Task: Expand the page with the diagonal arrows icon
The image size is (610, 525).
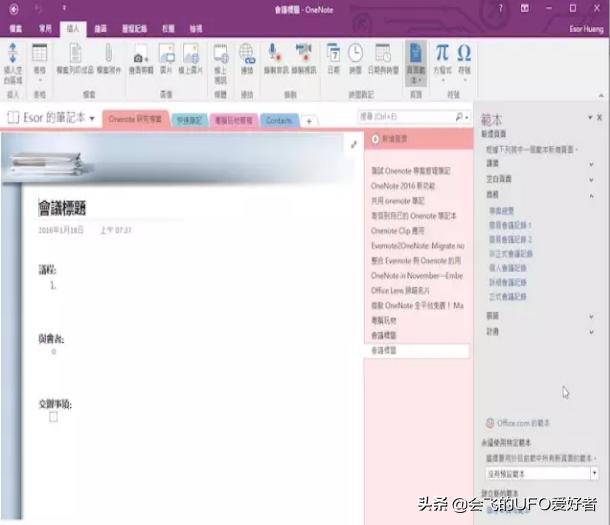Action: (x=354, y=144)
